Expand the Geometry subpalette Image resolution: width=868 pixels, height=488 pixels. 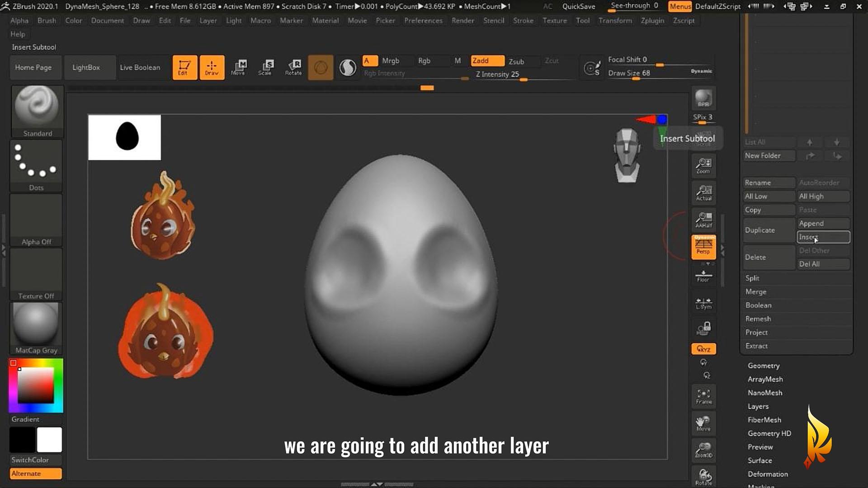click(764, 366)
